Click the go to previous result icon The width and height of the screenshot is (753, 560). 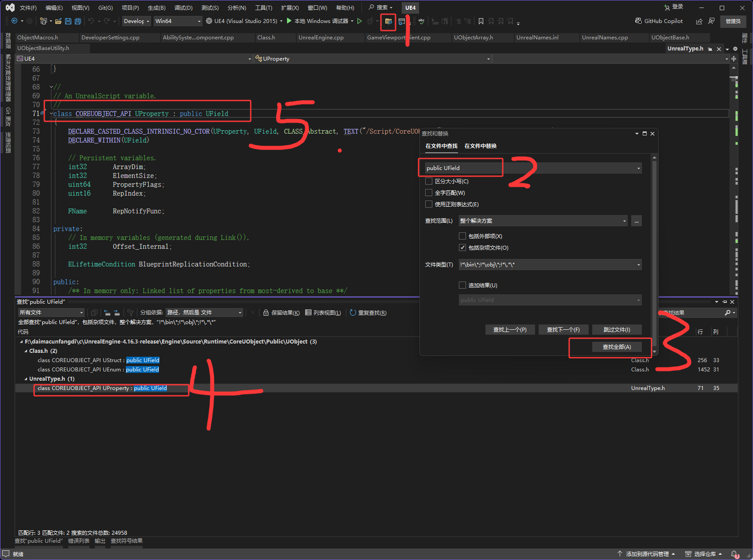[x=107, y=313]
